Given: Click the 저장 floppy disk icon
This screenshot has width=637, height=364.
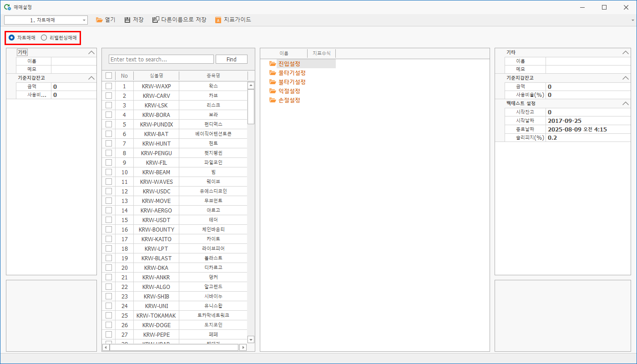Looking at the screenshot, I should 127,20.
